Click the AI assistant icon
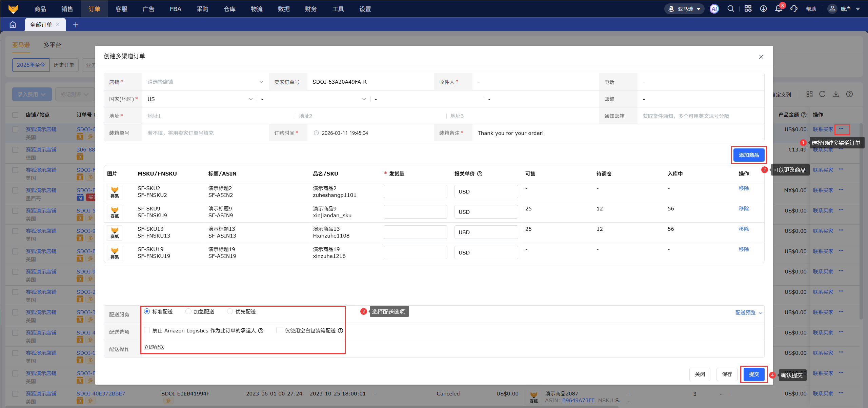 [714, 9]
